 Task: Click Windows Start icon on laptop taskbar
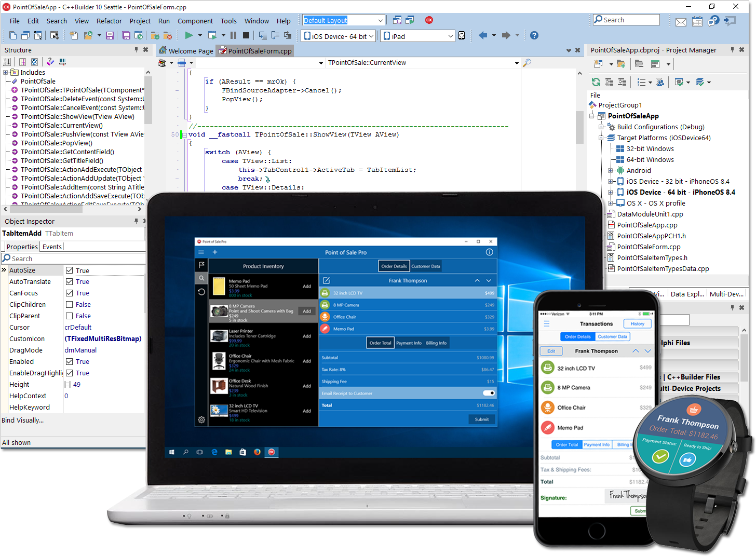171,452
